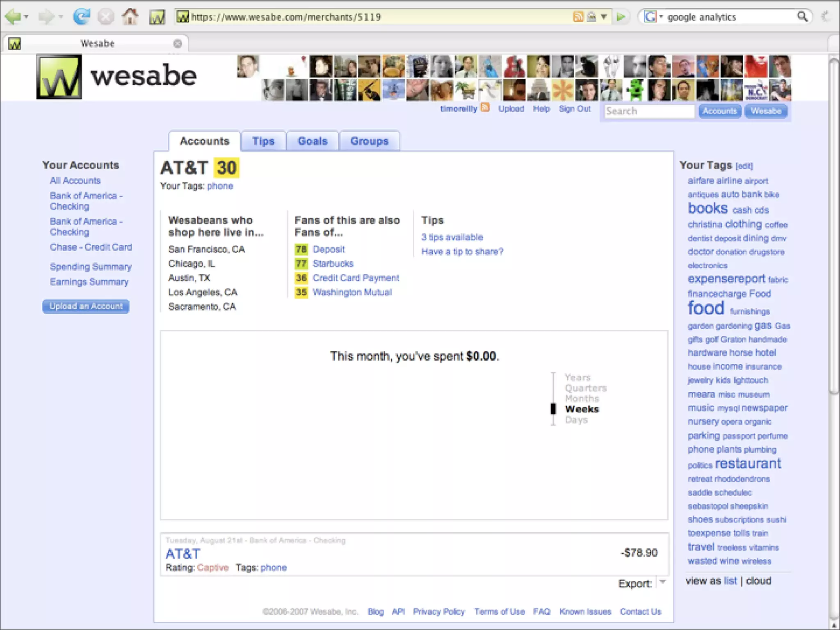
Task: Click RSS icon next to timoreilly
Action: click(486, 108)
